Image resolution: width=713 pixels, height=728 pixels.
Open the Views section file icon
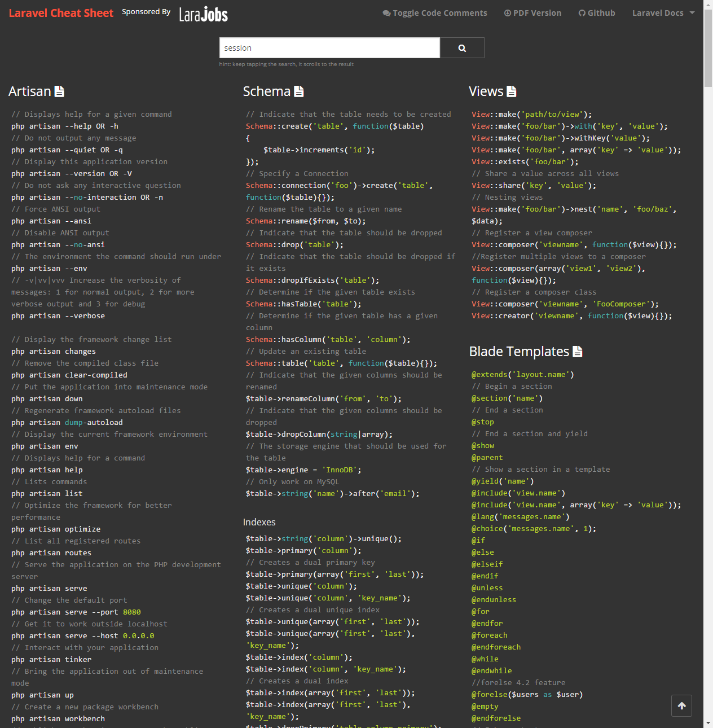512,91
